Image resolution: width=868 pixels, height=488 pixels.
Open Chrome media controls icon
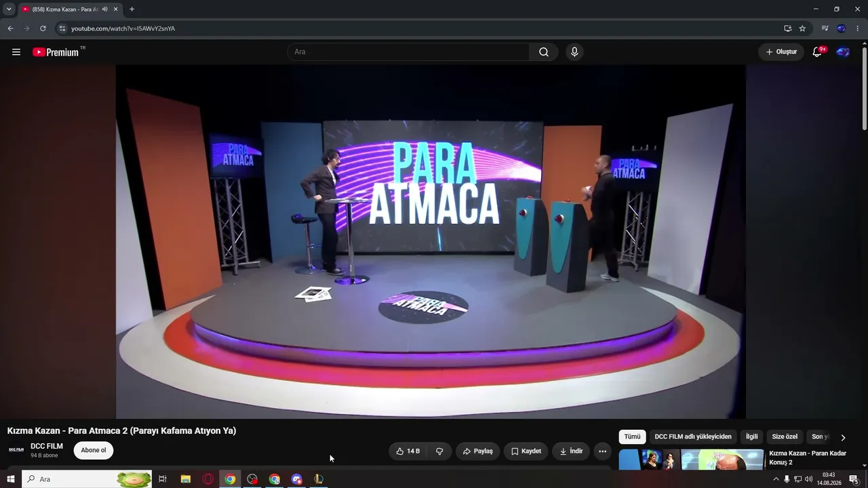coord(825,28)
